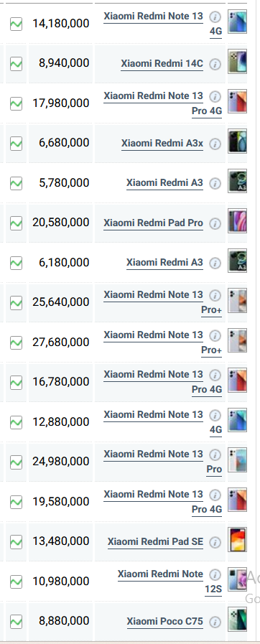Click chart icon beside 13,480,000 price

(16, 542)
